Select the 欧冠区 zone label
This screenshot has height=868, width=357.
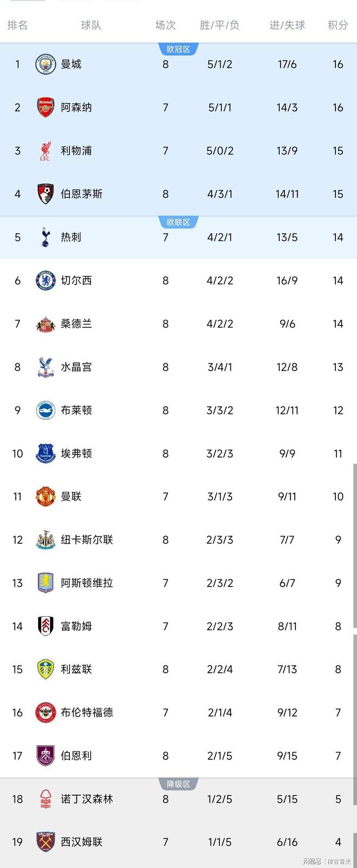[178, 49]
